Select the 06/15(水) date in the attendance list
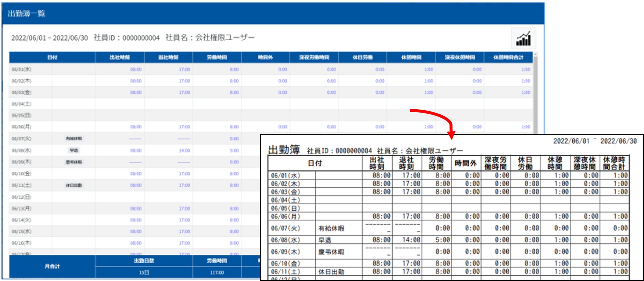This screenshot has width=644, height=281. tap(21, 231)
